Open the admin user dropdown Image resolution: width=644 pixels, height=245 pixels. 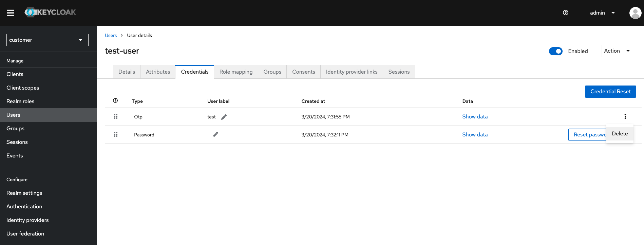click(x=602, y=13)
